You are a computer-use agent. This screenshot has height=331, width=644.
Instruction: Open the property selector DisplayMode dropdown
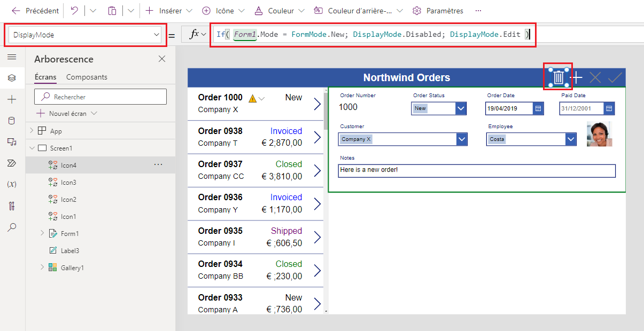click(x=86, y=35)
